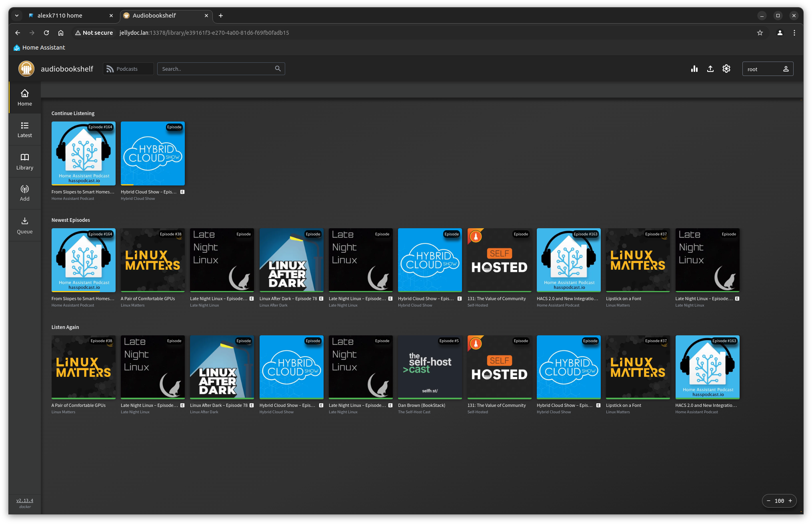Open Listen Again Home Assistant Episode #163 cover

pos(708,367)
